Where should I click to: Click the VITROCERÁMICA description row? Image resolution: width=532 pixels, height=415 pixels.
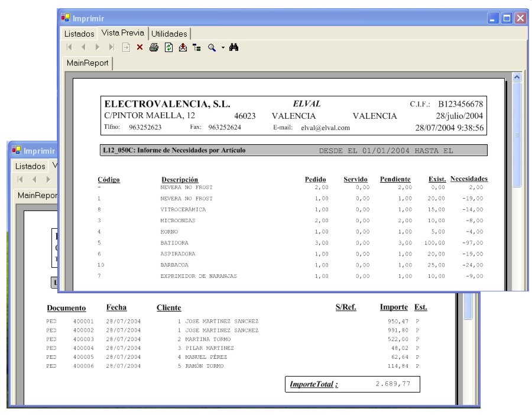(x=183, y=209)
